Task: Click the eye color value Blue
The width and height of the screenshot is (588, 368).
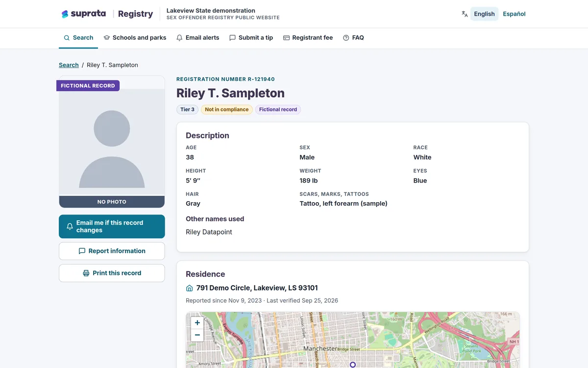Action: [x=420, y=181]
